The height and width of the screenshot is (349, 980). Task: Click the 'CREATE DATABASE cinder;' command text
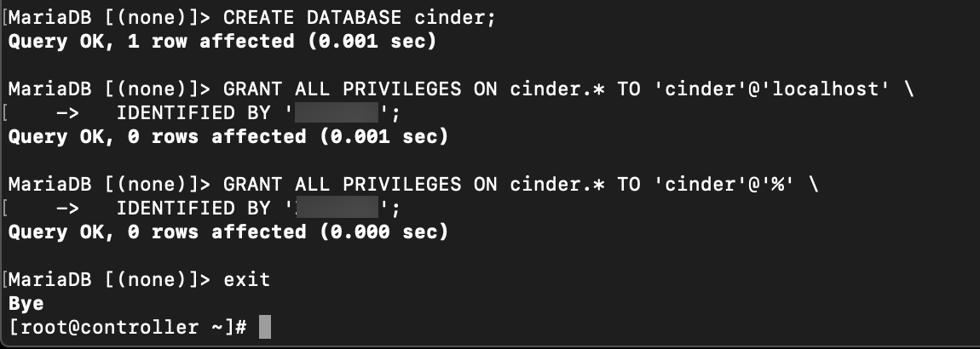(360, 18)
